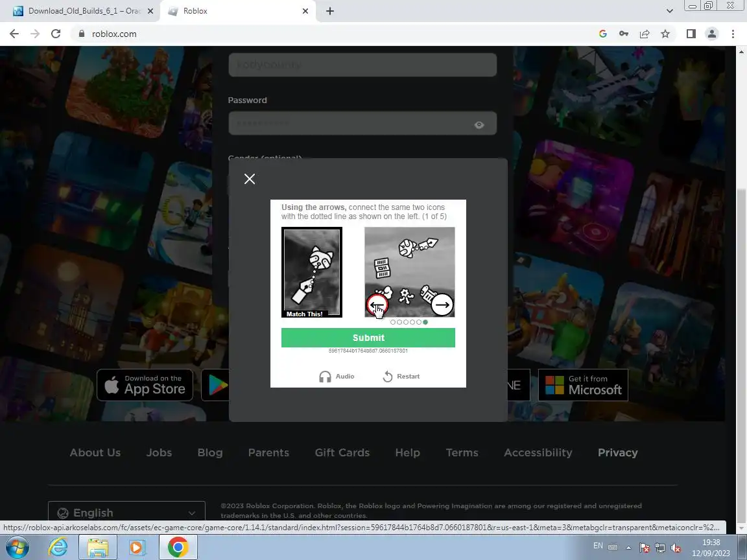Image resolution: width=747 pixels, height=560 pixels.
Task: Click the left arrow in the captcha puzzle
Action: click(377, 305)
